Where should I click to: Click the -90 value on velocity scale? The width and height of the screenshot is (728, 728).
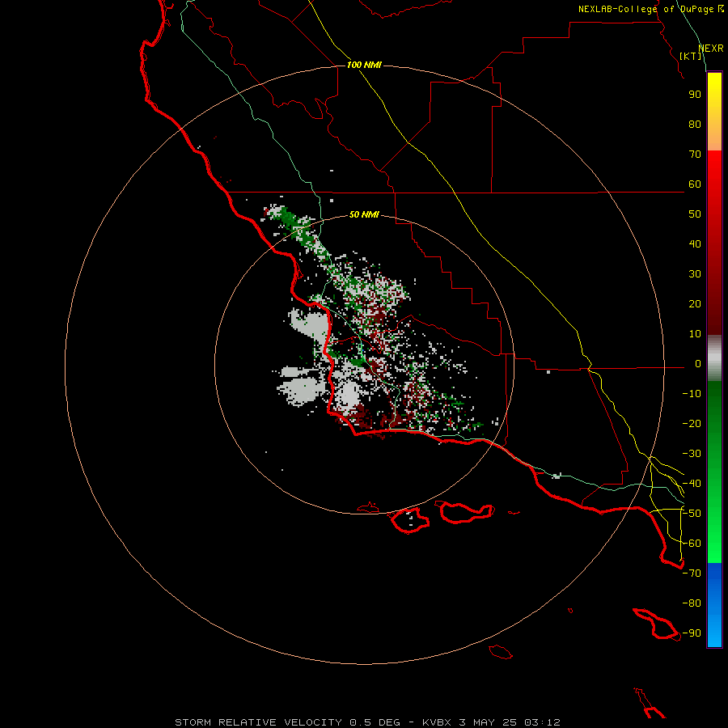[692, 633]
